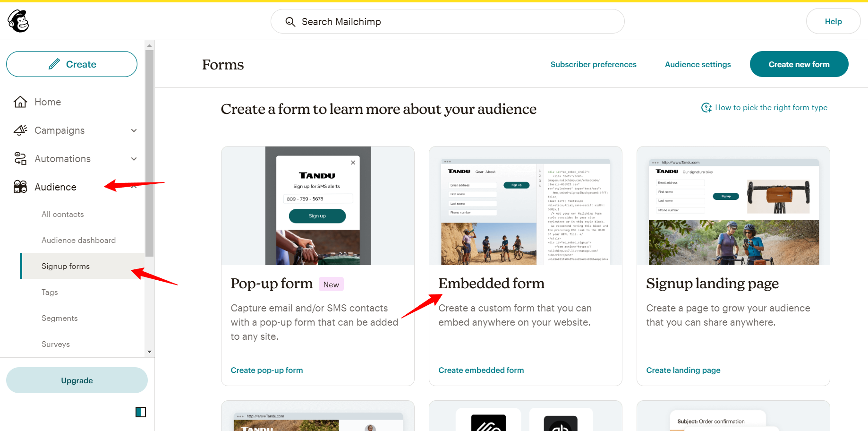Focus the Search Mailchimp field
868x431 pixels.
click(x=448, y=22)
